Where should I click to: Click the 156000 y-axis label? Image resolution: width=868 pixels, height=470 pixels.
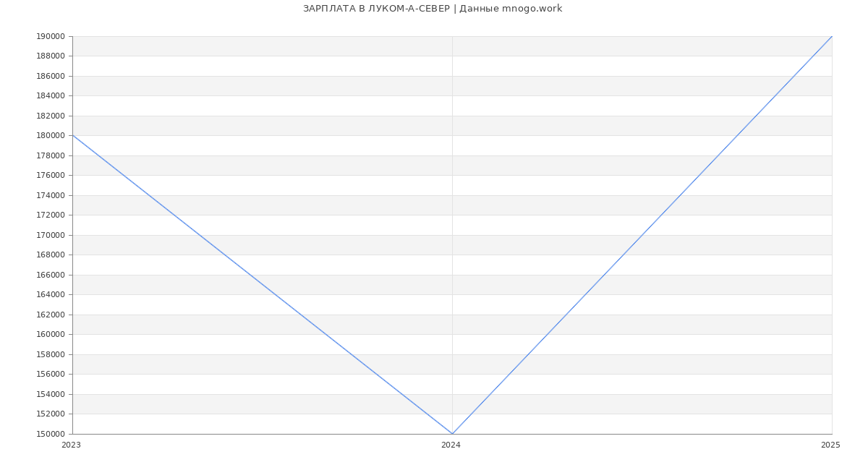point(51,375)
